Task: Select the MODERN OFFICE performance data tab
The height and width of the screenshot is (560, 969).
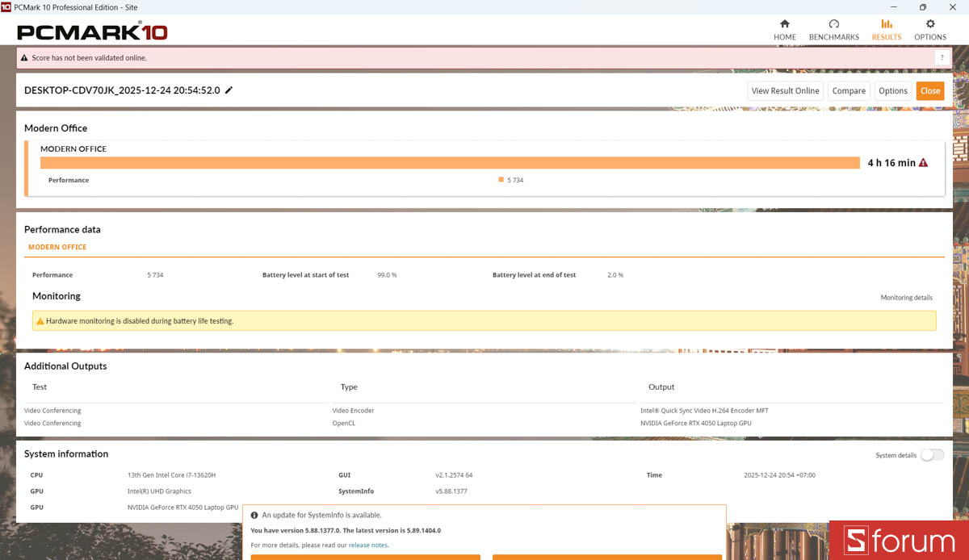Action: coord(57,247)
